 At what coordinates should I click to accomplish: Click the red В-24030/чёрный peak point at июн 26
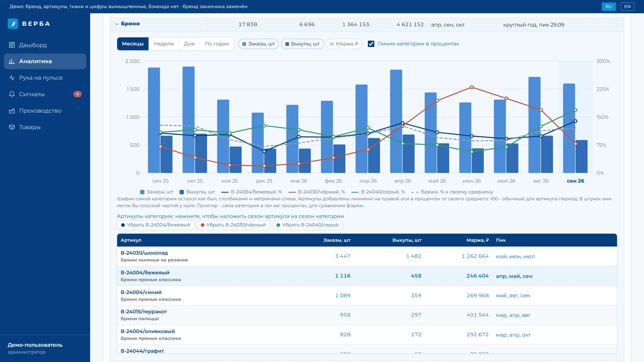(x=472, y=87)
